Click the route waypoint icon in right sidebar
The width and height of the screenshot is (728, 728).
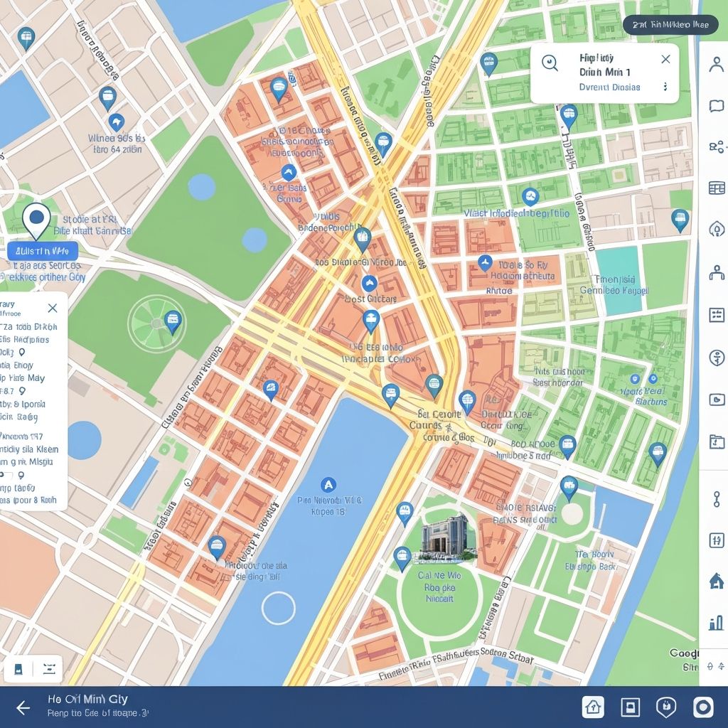717,498
